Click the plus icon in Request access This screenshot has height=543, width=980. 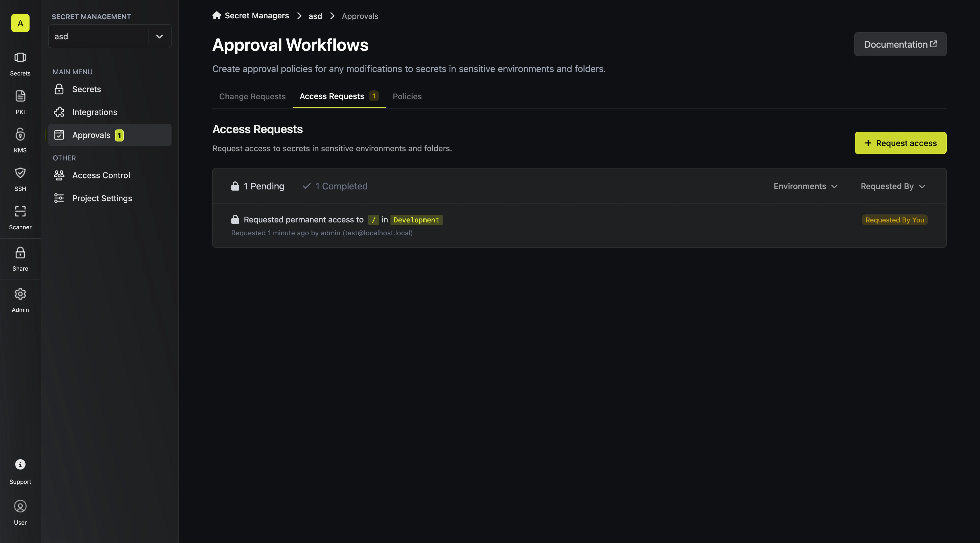pos(868,143)
